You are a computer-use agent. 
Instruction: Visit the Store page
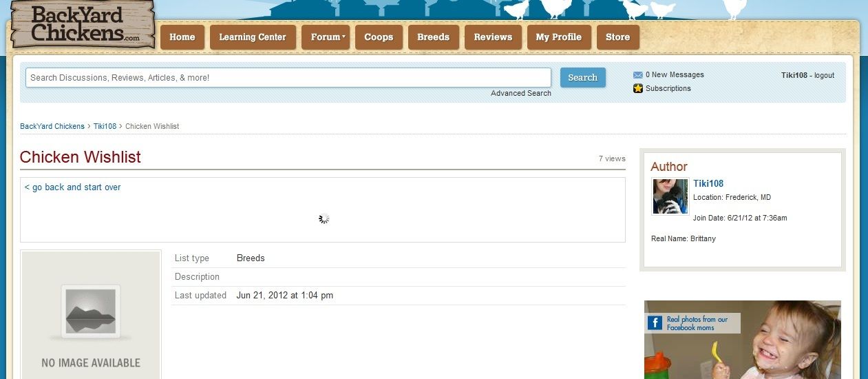[617, 37]
